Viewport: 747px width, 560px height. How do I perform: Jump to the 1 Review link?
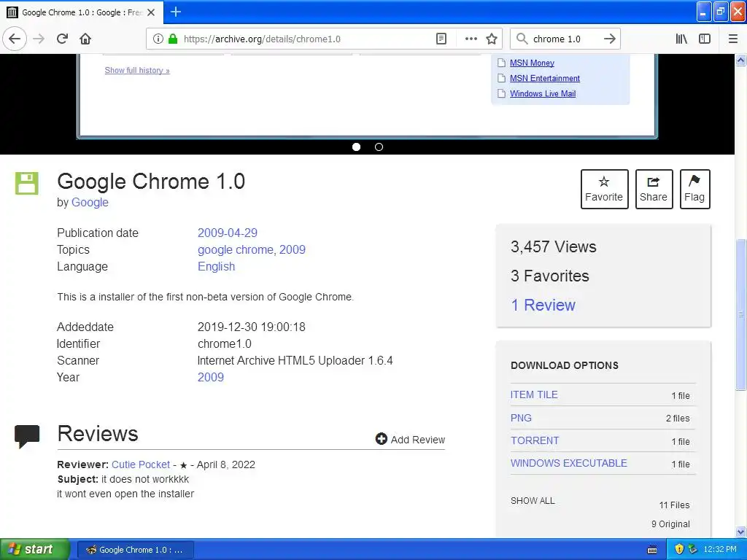(x=543, y=305)
